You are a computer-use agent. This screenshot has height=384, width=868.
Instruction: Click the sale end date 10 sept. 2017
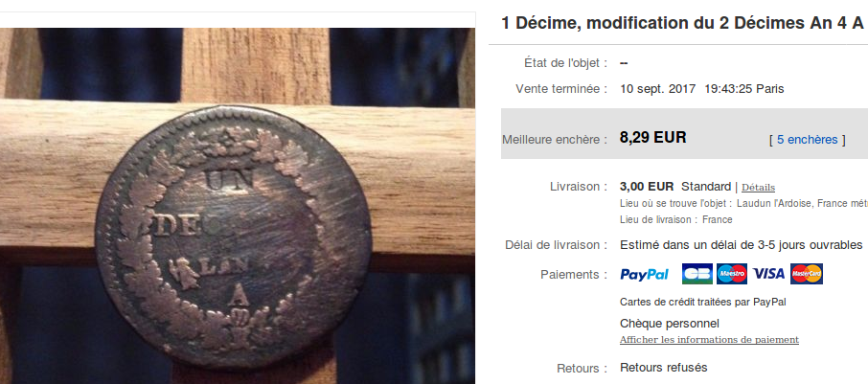coord(657,89)
